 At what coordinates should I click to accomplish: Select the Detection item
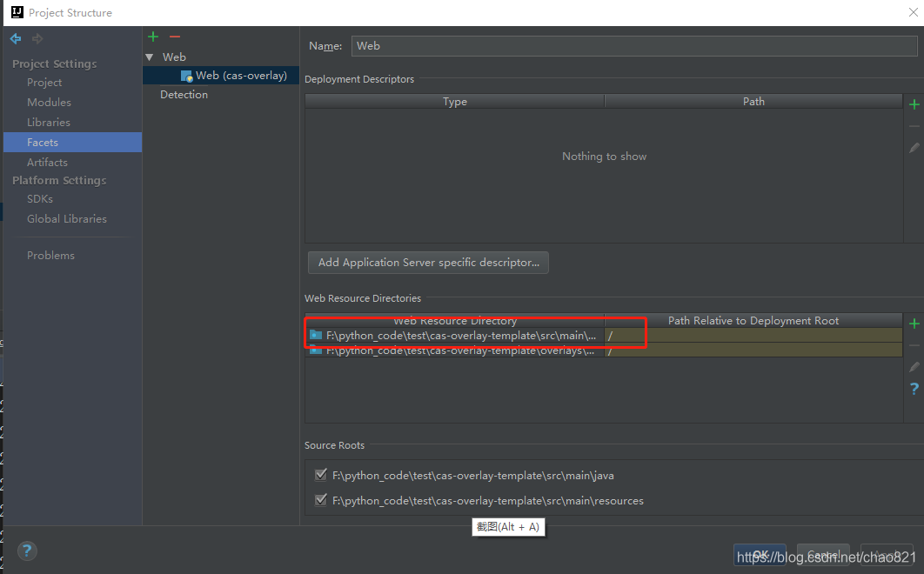click(184, 94)
